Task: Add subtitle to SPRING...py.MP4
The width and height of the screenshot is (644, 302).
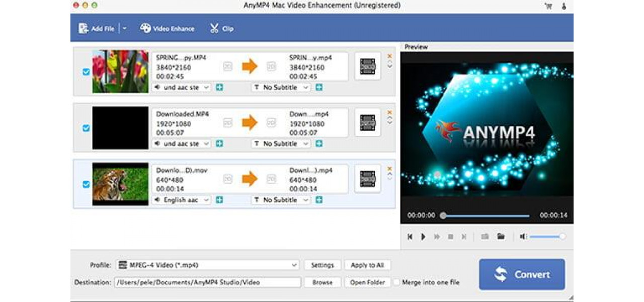Action: point(319,88)
